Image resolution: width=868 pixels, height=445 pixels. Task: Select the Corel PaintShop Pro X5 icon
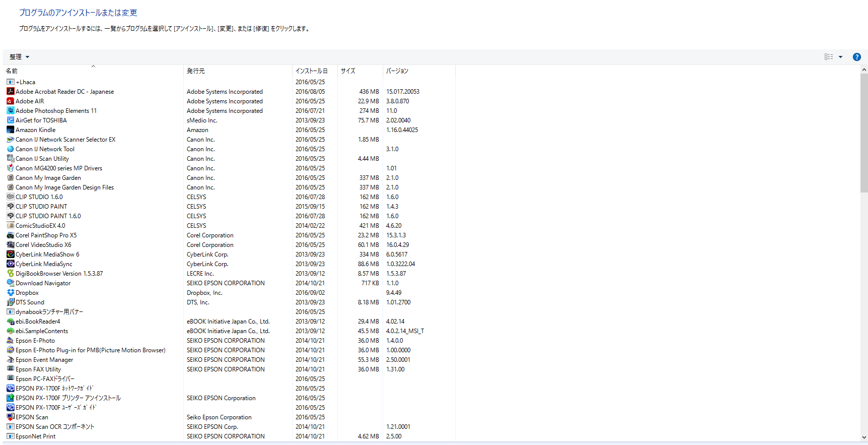(x=10, y=235)
